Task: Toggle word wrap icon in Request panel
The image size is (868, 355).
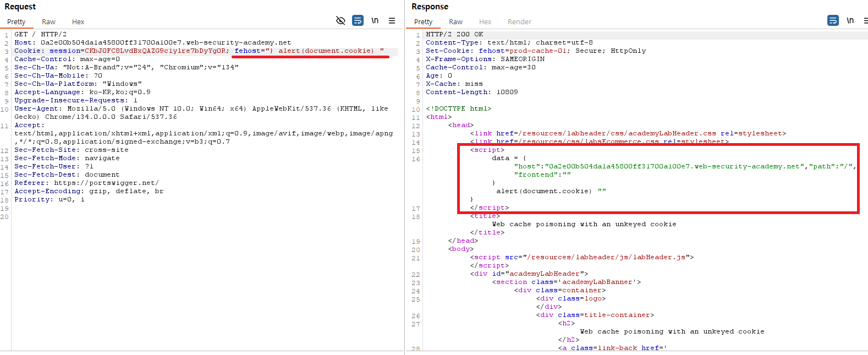Action: point(358,20)
